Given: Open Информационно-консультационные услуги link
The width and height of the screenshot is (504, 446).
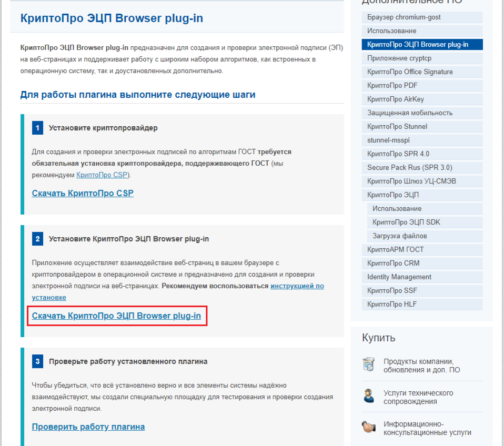Looking at the screenshot, I should [427, 428].
